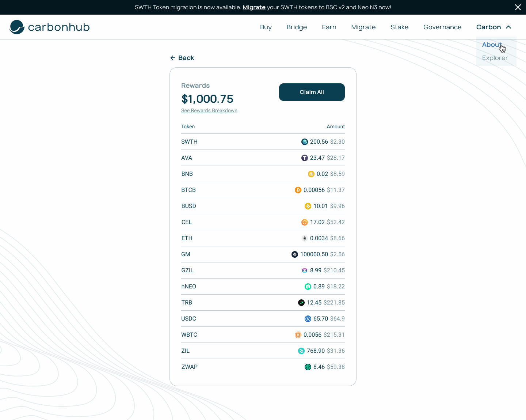The image size is (526, 420).
Task: Click the WBTC token name
Action: (189, 335)
